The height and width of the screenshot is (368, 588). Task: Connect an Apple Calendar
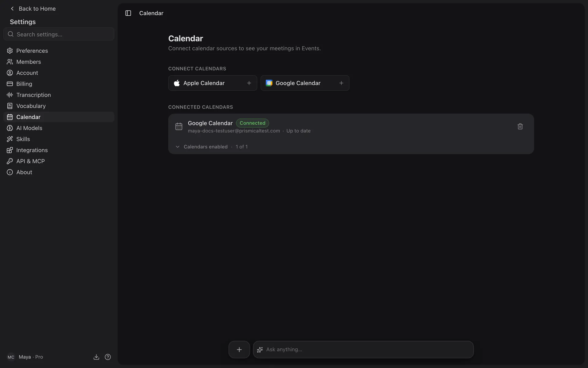213,83
